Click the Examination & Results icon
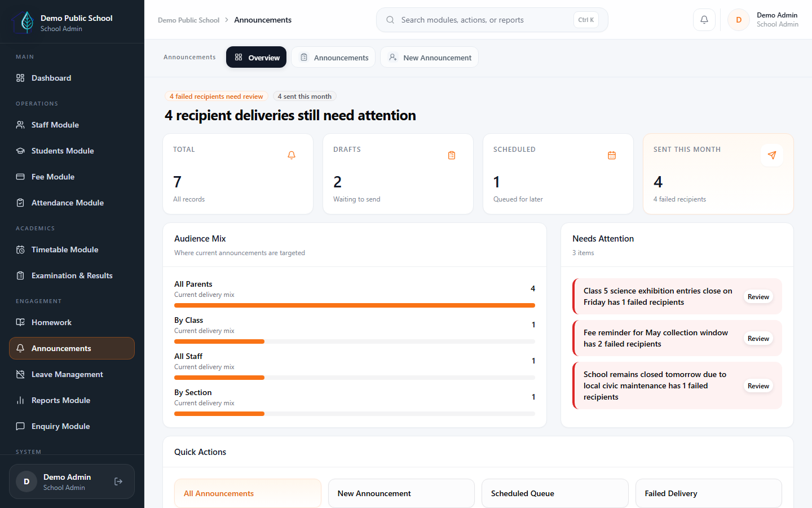This screenshot has height=508, width=812. click(20, 275)
